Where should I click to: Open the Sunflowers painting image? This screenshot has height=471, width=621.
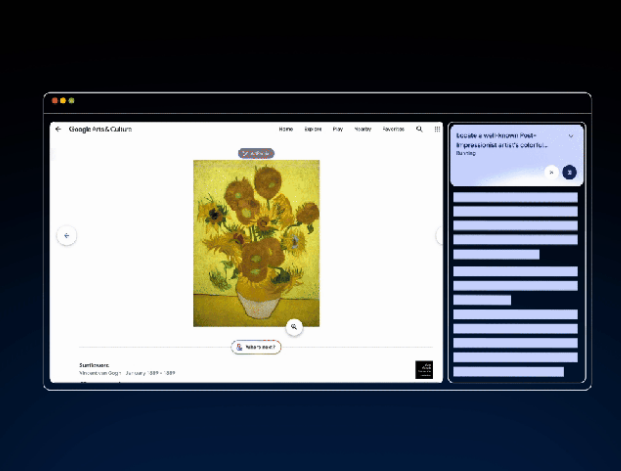(256, 243)
